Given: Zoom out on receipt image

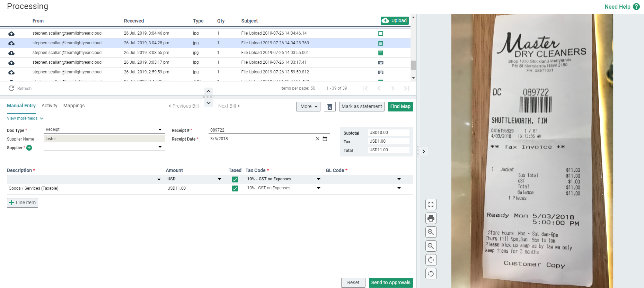Looking at the screenshot, I should tap(431, 246).
